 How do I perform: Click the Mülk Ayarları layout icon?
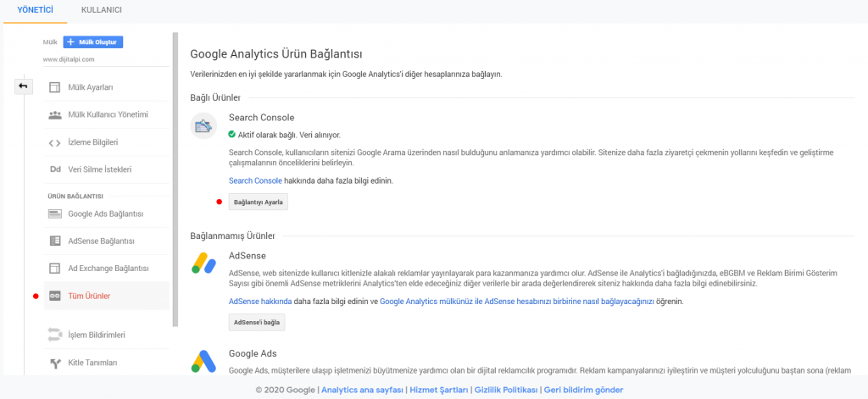pyautogui.click(x=54, y=87)
